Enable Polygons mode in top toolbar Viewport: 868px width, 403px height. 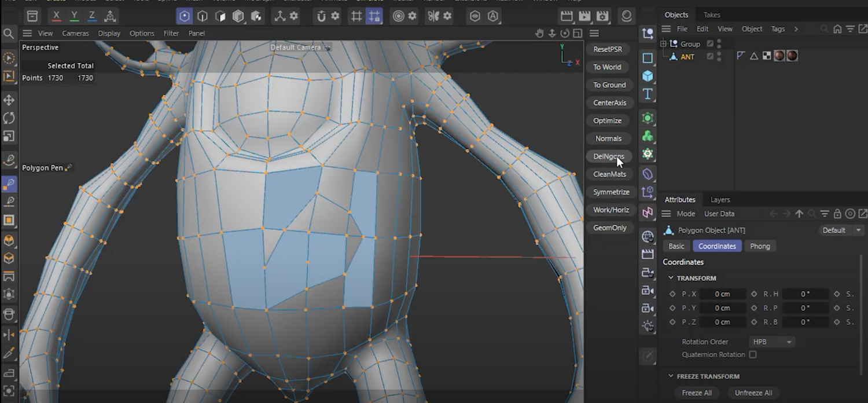[220, 16]
